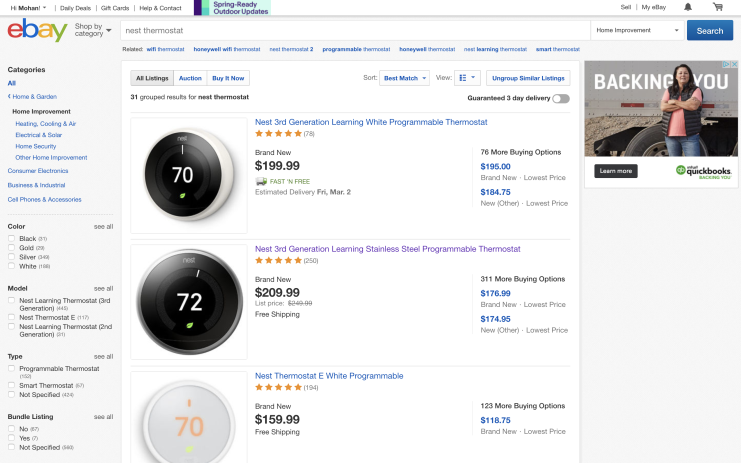Click the nest thermostat search field
This screenshot has width=741, height=463.
coord(355,30)
